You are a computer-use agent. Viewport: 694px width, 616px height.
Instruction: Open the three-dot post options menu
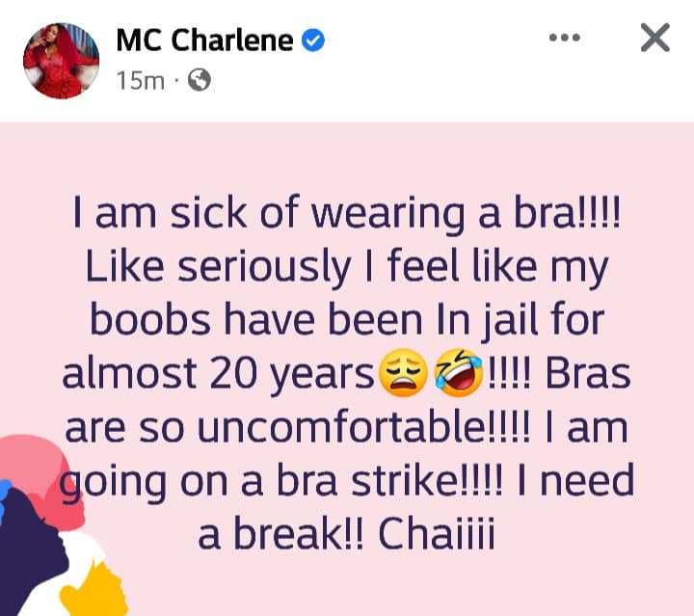(x=564, y=38)
